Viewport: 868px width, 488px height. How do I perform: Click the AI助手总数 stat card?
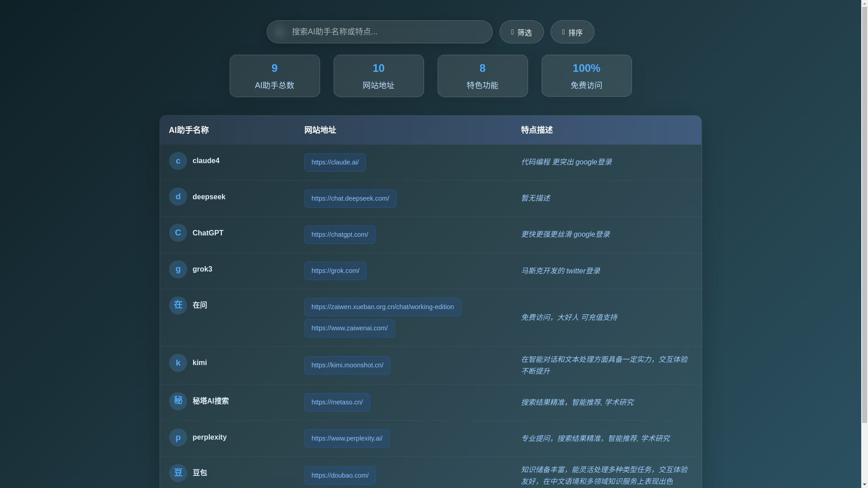(274, 76)
